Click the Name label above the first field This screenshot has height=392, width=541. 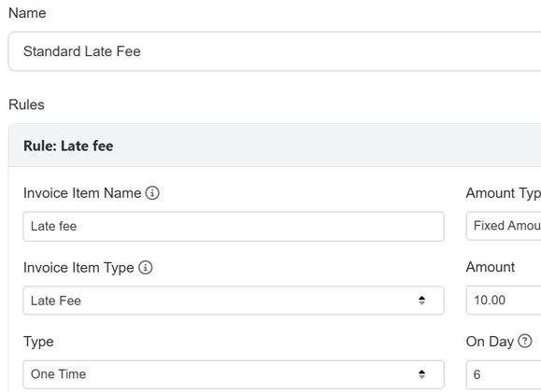27,13
